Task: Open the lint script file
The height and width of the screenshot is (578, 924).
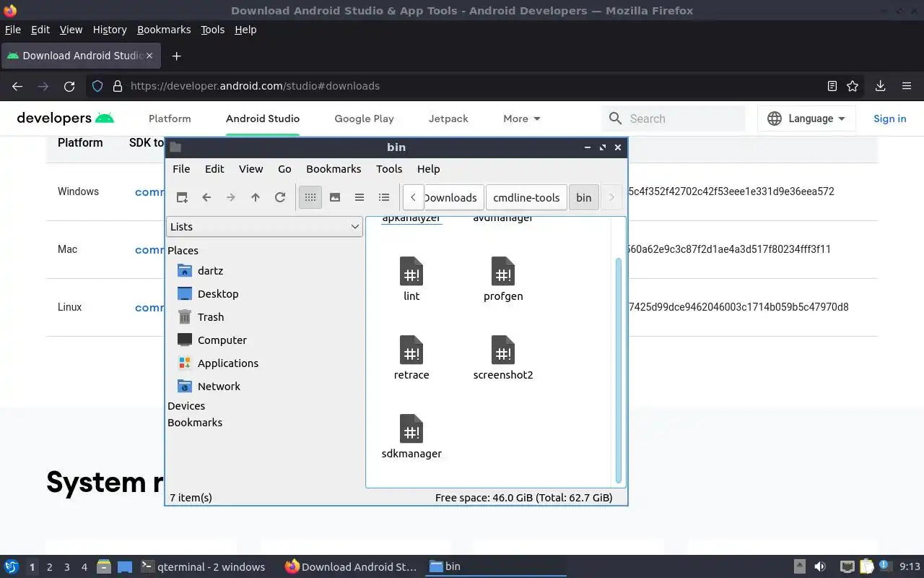Action: tap(411, 280)
